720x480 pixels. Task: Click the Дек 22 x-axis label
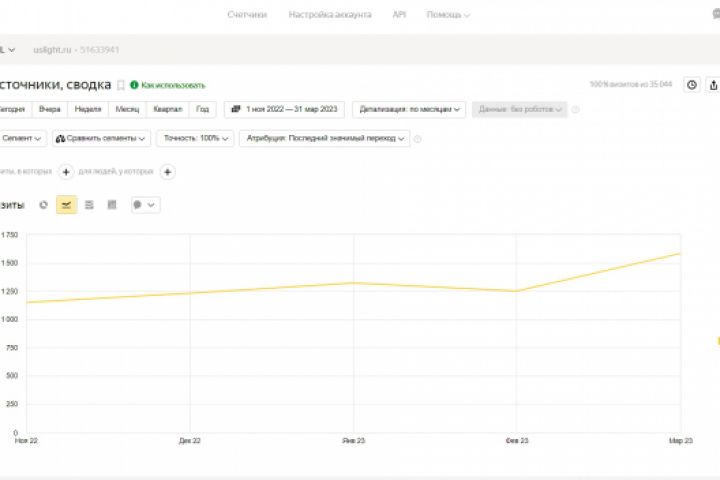point(190,441)
